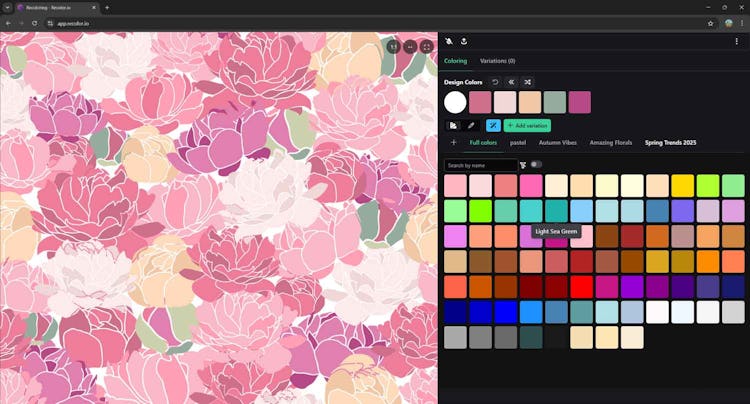Pick the black palette swatch
Screen dimensions: 750x404
[x=556, y=337]
